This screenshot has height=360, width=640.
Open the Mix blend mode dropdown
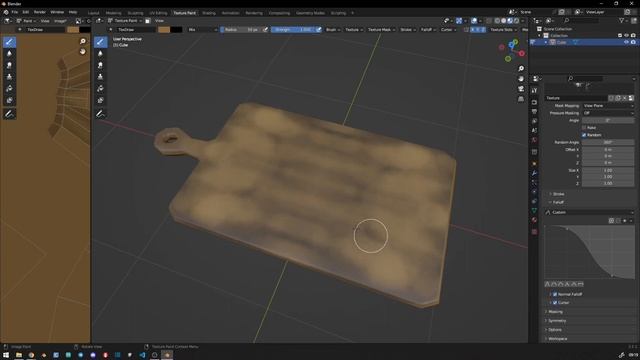(x=202, y=29)
